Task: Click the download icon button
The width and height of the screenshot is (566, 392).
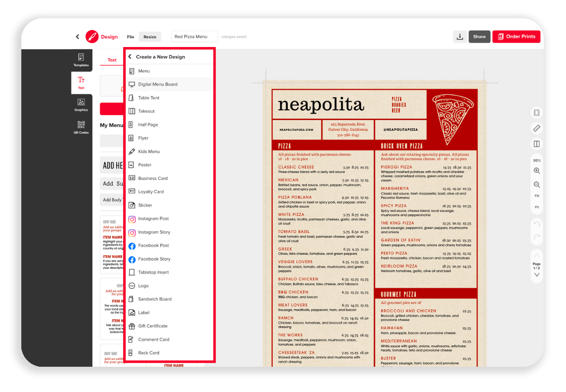Action: (459, 37)
